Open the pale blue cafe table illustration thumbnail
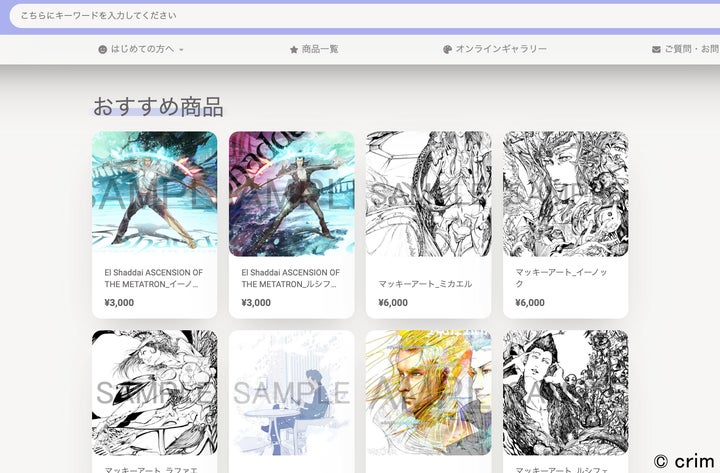 [292, 393]
